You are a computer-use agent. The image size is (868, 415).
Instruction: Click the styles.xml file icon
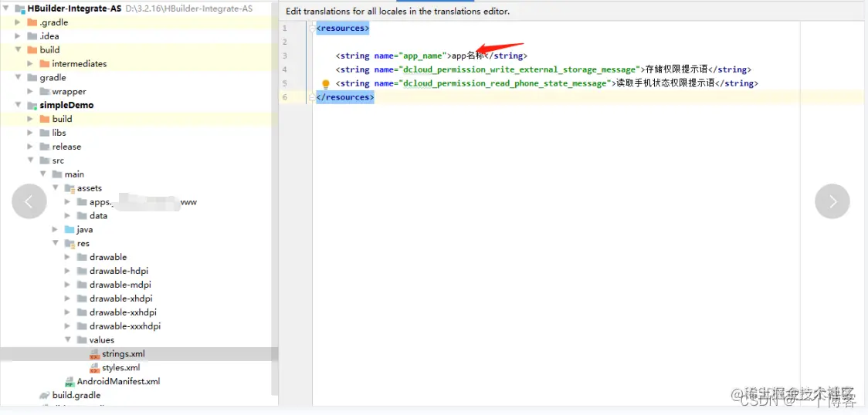(x=95, y=367)
